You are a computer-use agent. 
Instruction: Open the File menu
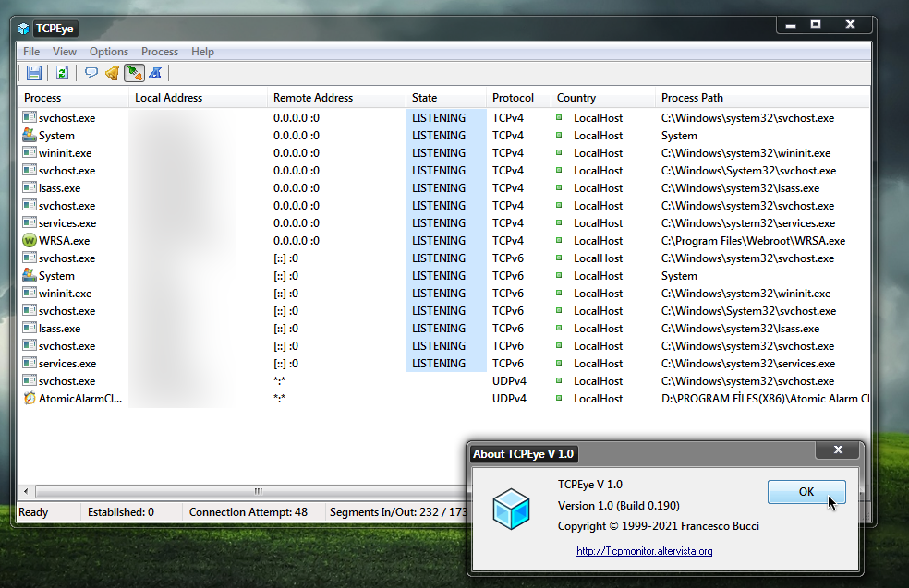pos(31,52)
